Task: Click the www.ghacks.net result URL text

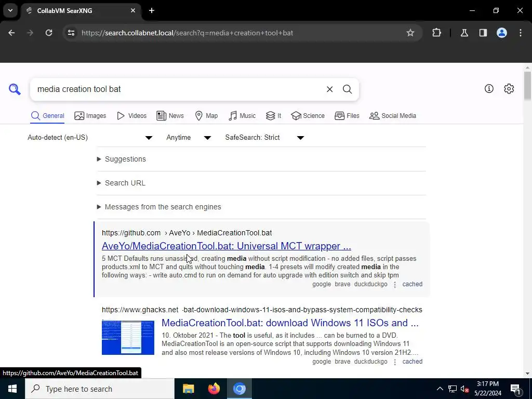Action: click(262, 310)
